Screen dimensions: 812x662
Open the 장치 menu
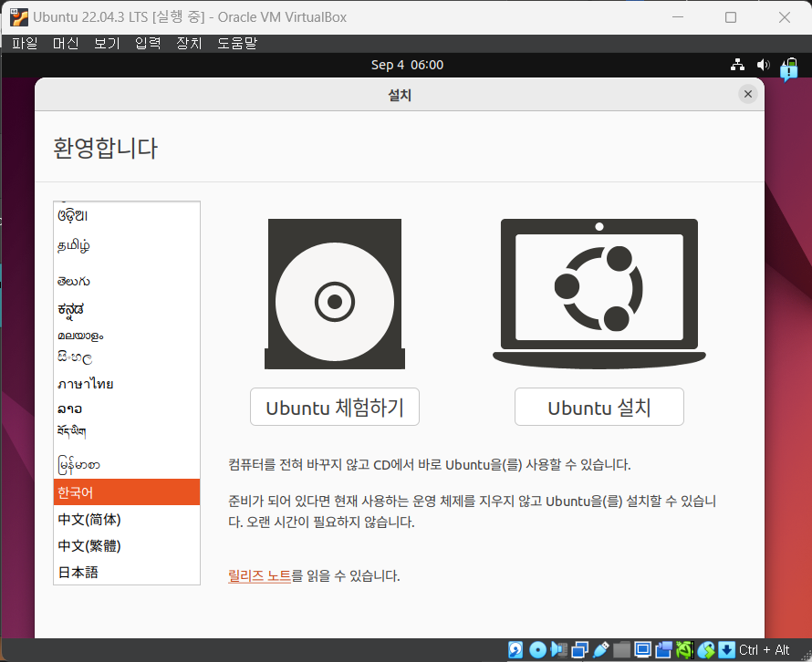click(x=189, y=44)
